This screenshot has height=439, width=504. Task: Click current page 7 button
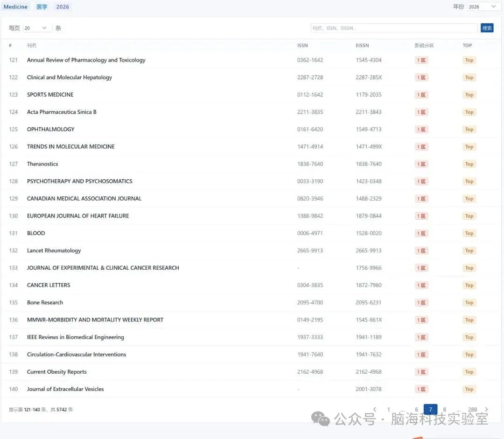pyautogui.click(x=430, y=409)
